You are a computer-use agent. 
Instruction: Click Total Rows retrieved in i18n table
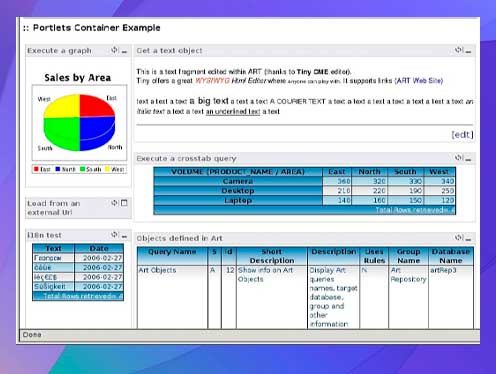pyautogui.click(x=83, y=296)
